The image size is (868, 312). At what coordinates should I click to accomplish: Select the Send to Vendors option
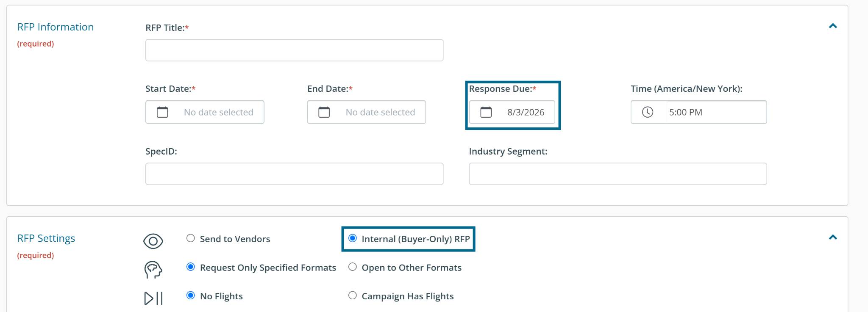point(191,238)
